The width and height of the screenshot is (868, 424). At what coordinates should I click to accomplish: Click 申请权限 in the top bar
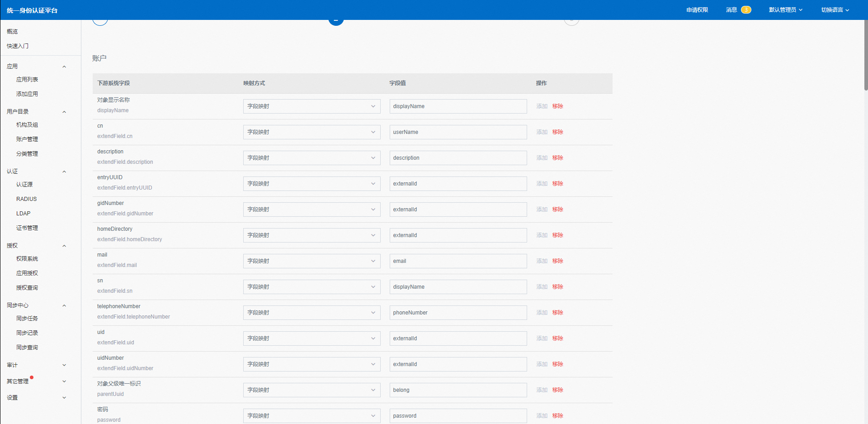click(697, 10)
